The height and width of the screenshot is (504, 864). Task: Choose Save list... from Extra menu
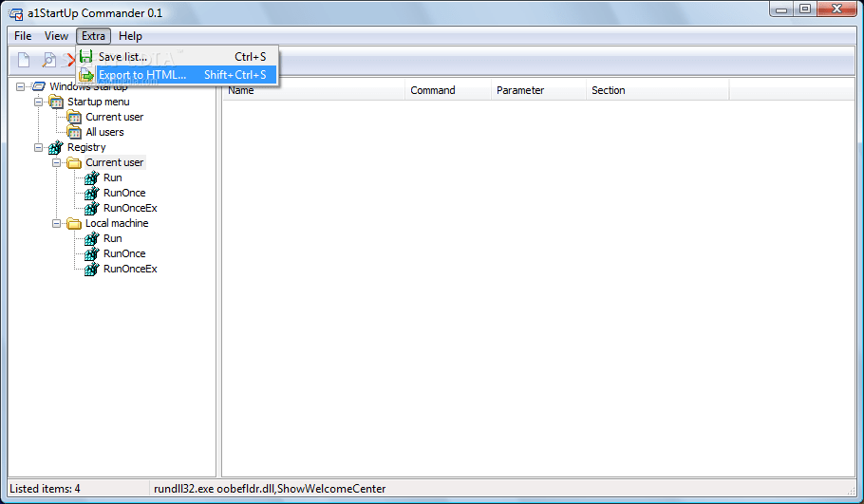tap(178, 57)
